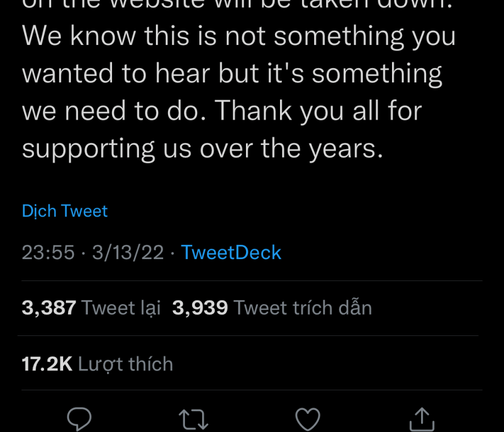This screenshot has height=432, width=504.
Task: Open the share icon menu
Action: point(422,420)
